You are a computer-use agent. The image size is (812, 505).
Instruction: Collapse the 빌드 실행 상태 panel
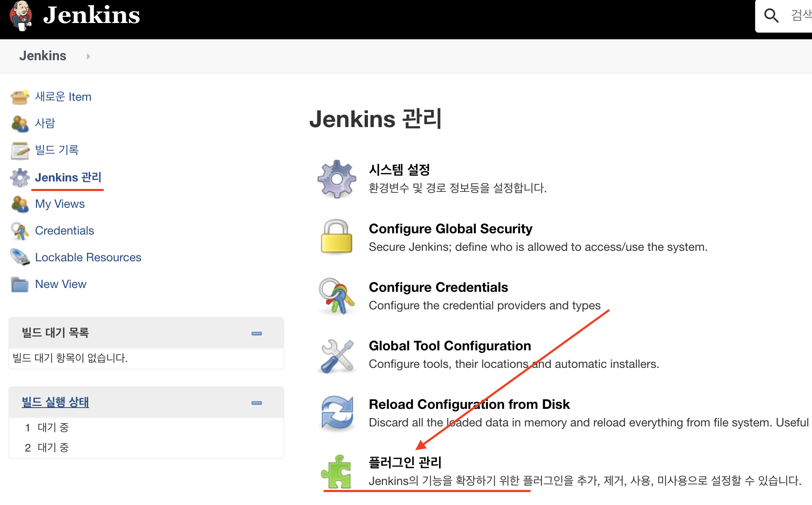(x=256, y=403)
